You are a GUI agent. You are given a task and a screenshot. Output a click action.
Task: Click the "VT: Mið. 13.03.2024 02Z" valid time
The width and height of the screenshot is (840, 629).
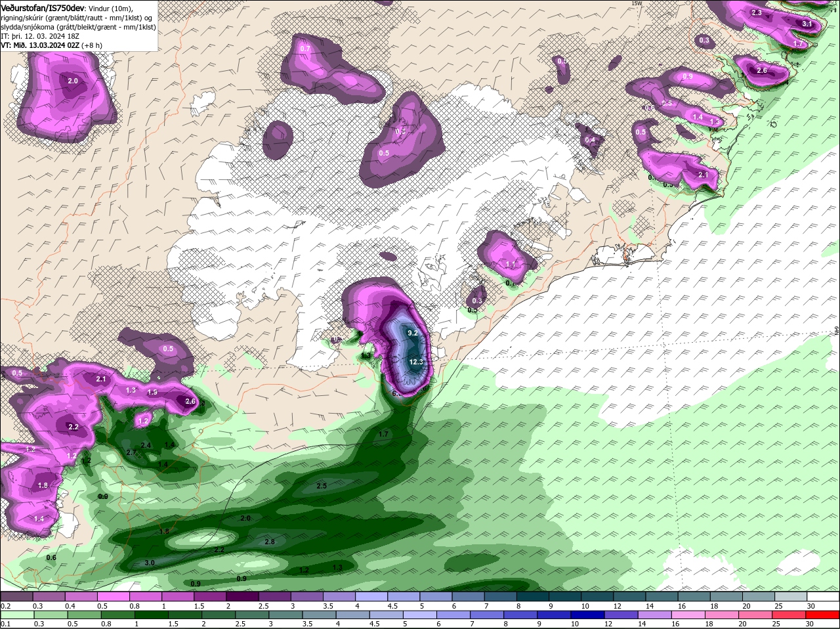click(40, 45)
